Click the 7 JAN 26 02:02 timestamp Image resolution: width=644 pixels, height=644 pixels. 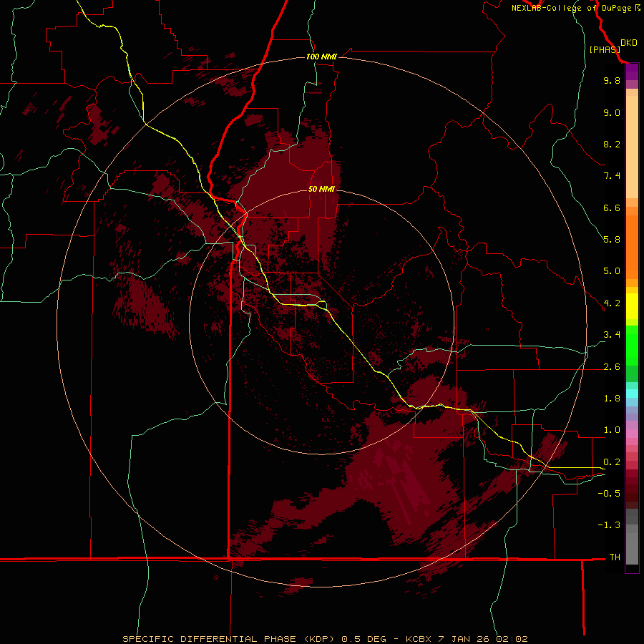(x=484, y=639)
